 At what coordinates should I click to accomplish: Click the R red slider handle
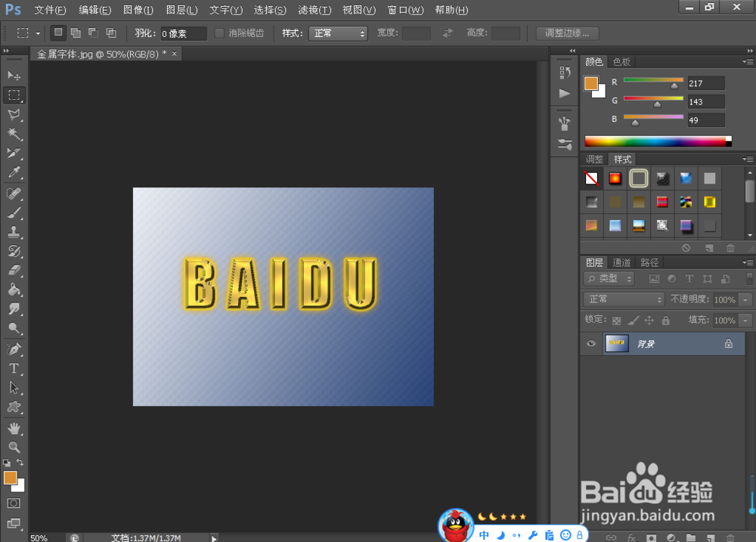coord(674,86)
